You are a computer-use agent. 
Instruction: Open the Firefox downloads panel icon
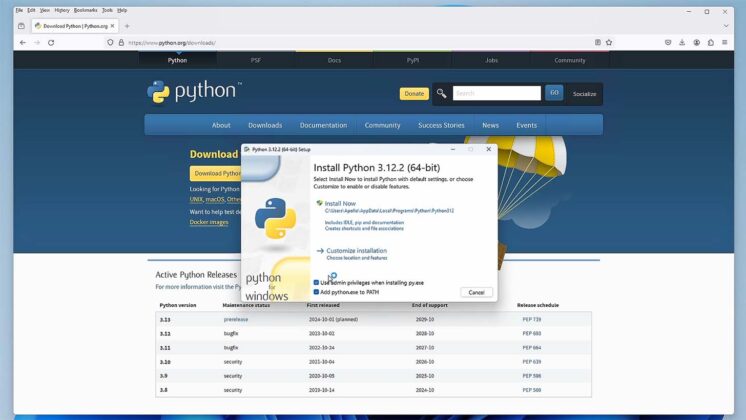coord(682,42)
